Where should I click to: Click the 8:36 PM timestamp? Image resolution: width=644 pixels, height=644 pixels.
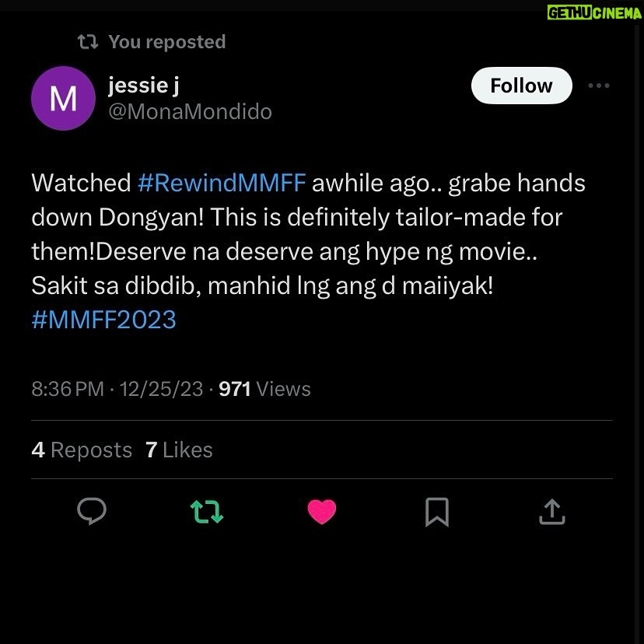tap(68, 389)
